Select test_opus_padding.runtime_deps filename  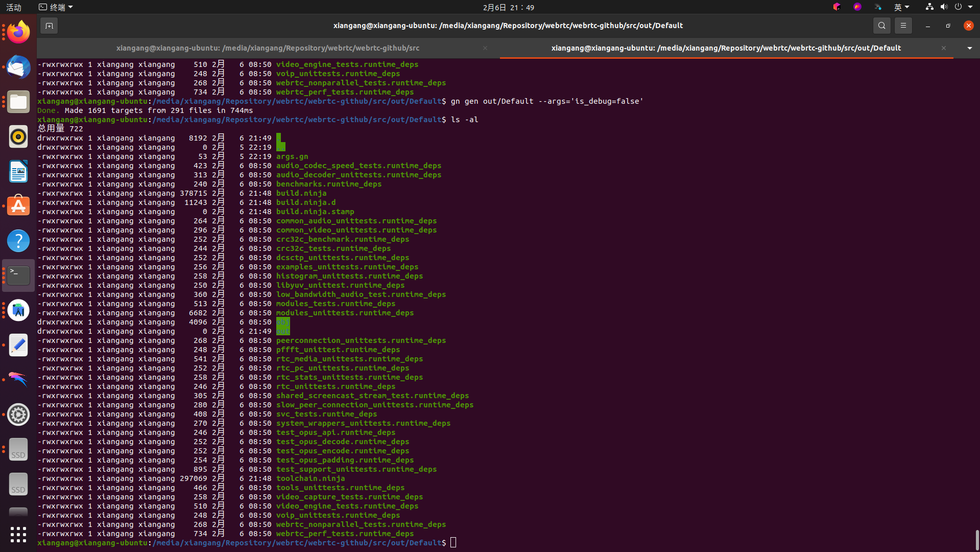345,460
